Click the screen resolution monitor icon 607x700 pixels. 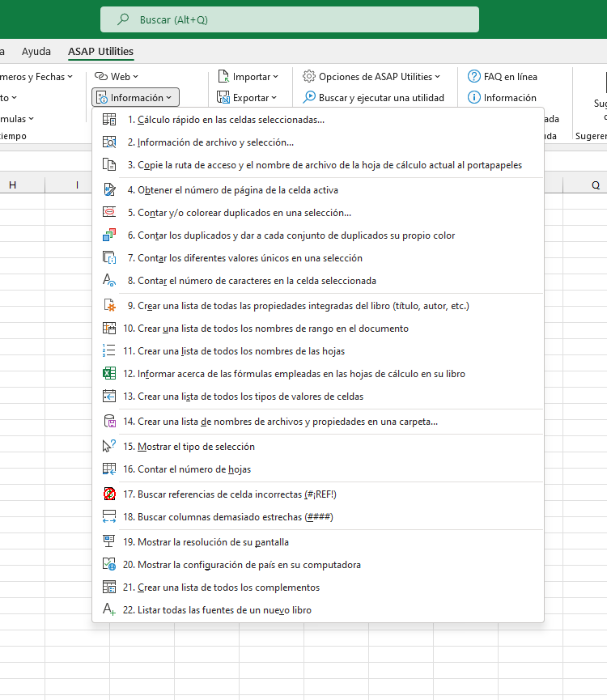coord(109,542)
